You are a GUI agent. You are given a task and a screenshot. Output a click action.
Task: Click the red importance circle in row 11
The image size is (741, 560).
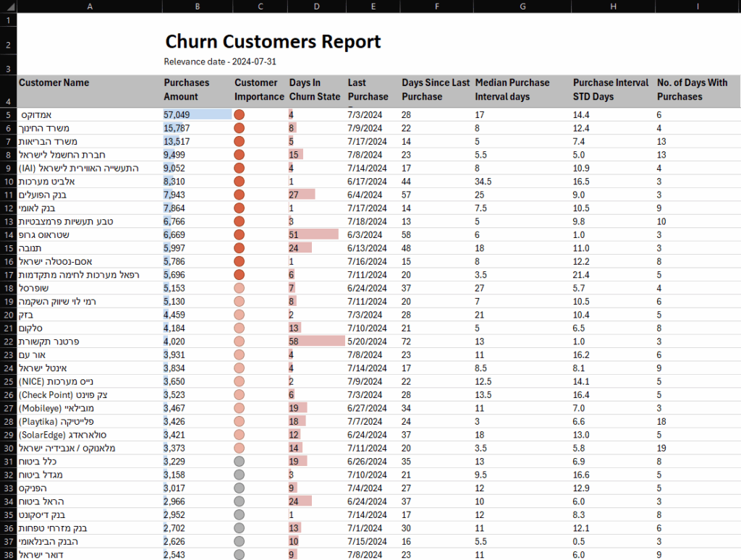[240, 195]
